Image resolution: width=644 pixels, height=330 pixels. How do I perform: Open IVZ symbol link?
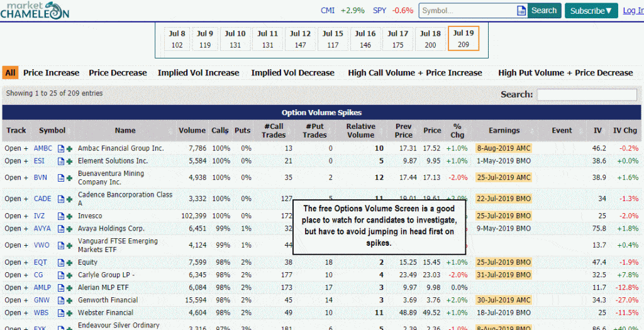pyautogui.click(x=40, y=216)
